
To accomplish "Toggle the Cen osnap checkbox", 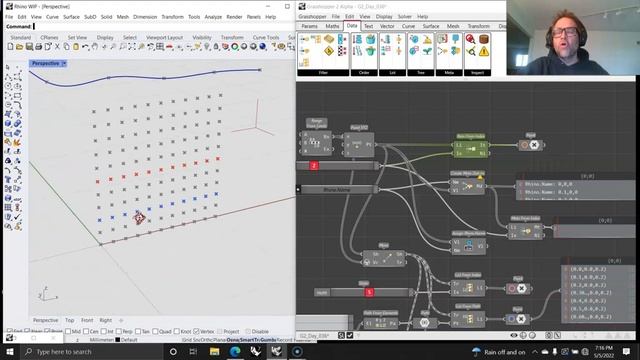I will (86, 331).
